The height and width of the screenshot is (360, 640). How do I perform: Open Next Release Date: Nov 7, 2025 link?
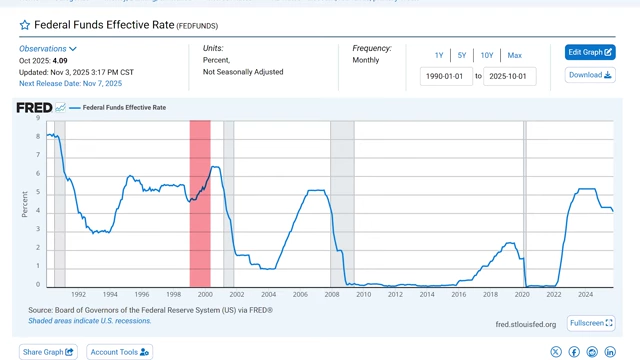(x=70, y=83)
